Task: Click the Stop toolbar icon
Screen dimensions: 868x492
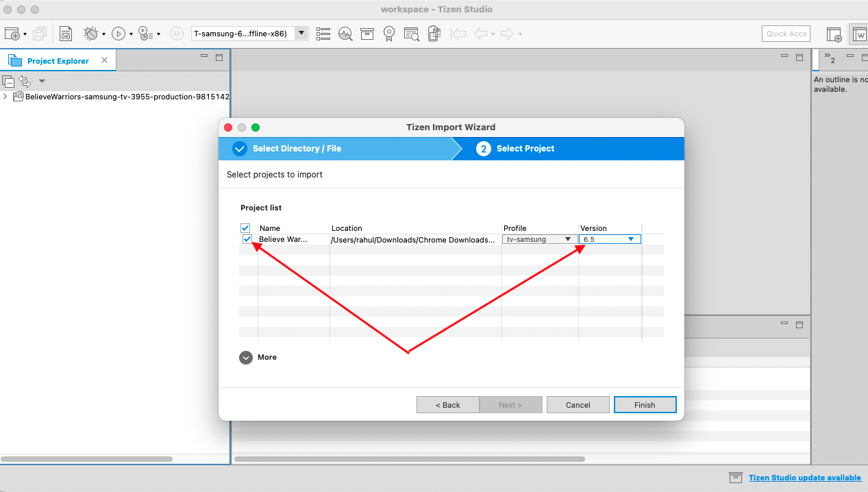Action: coord(177,34)
